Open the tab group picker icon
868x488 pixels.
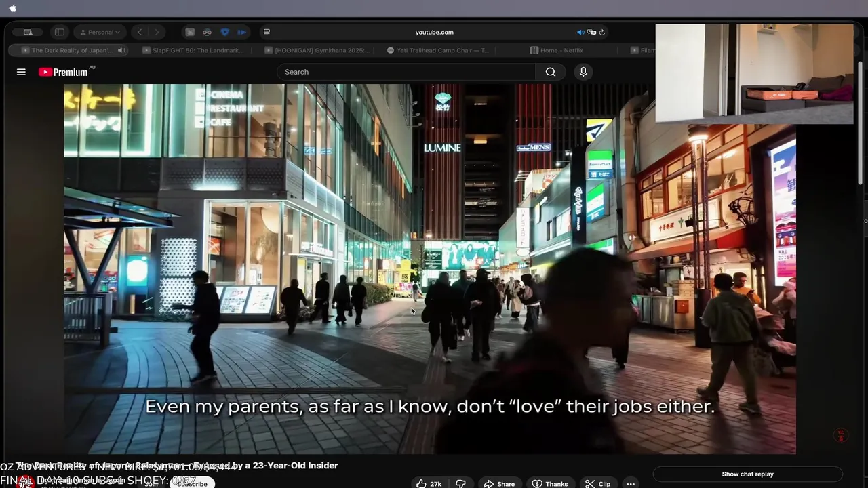[x=28, y=32]
